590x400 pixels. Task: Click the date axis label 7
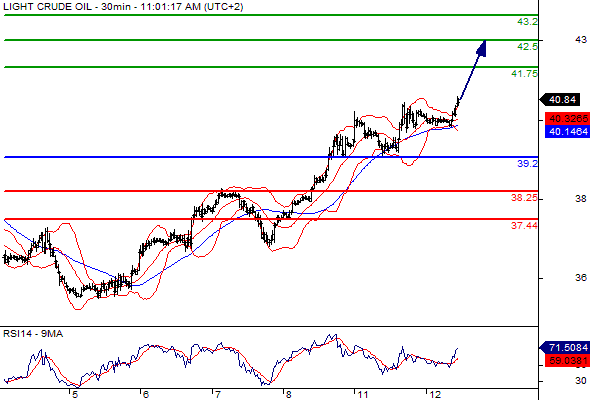(217, 395)
